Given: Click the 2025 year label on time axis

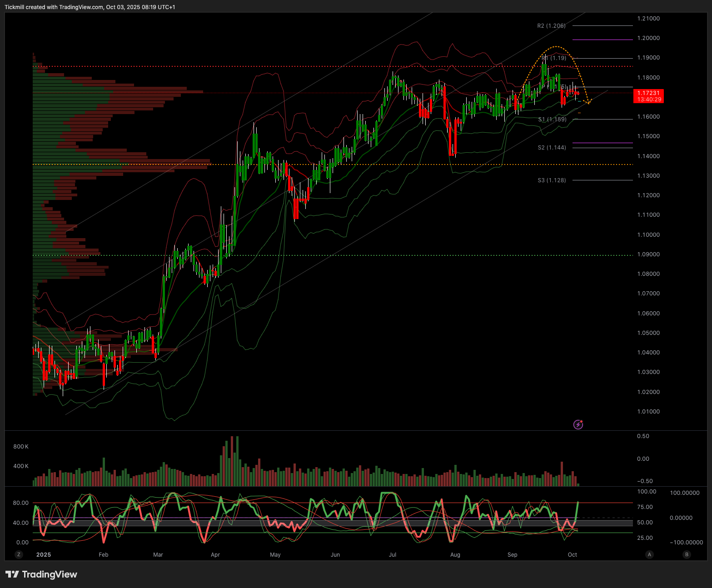Looking at the screenshot, I should (x=44, y=555).
